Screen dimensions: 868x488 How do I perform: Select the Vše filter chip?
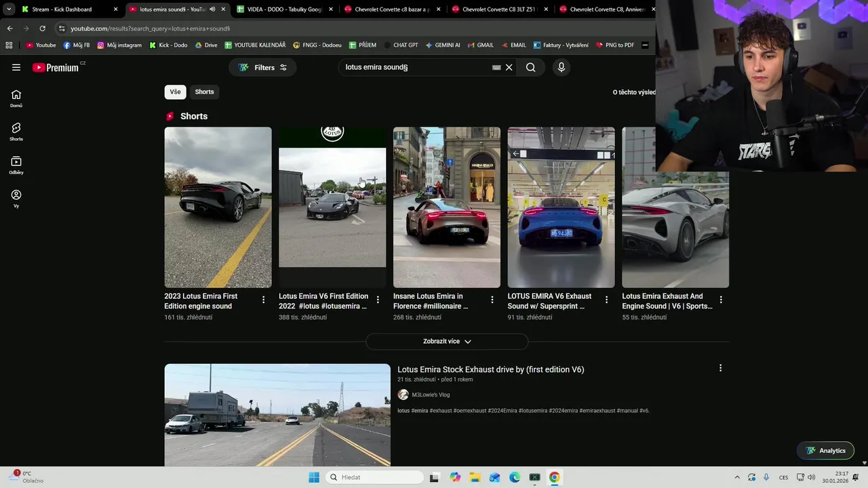176,91
